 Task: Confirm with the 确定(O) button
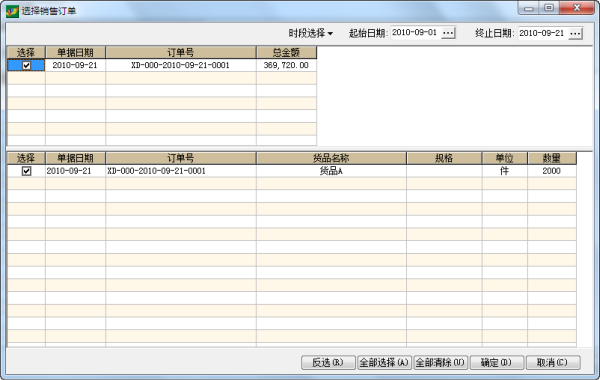click(497, 362)
